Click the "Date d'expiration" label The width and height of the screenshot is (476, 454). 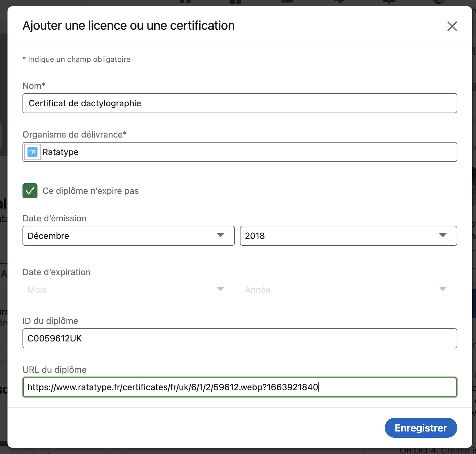[57, 272]
